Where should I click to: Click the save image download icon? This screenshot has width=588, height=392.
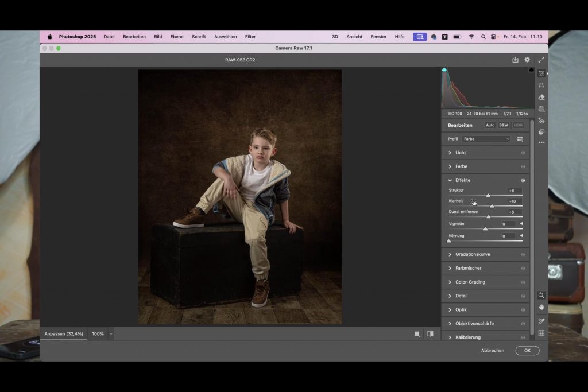[515, 60]
